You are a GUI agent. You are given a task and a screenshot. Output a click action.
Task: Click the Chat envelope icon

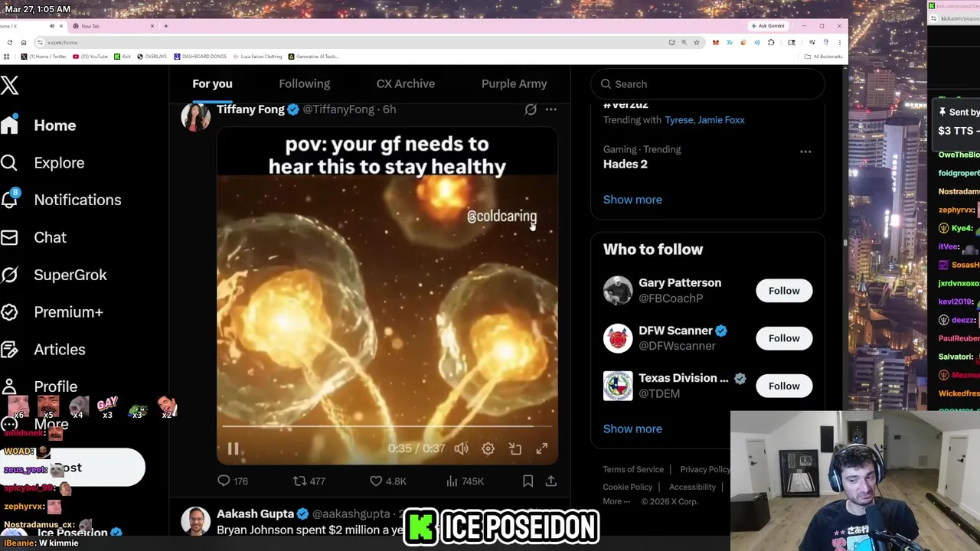tap(9, 237)
